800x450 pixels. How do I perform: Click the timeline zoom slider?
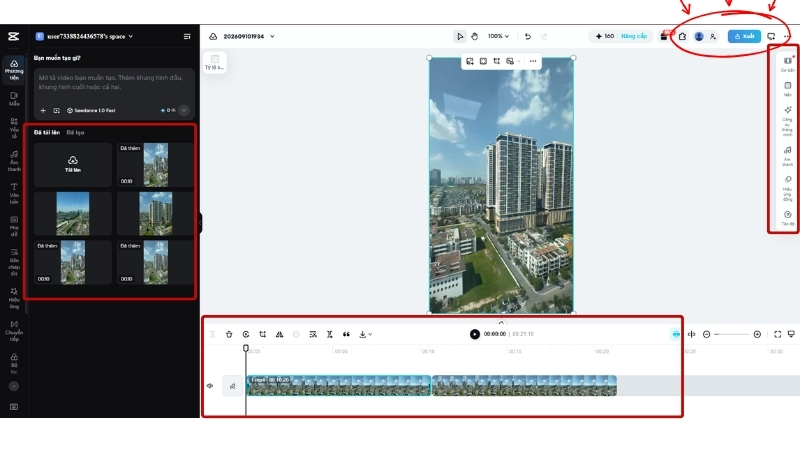732,334
